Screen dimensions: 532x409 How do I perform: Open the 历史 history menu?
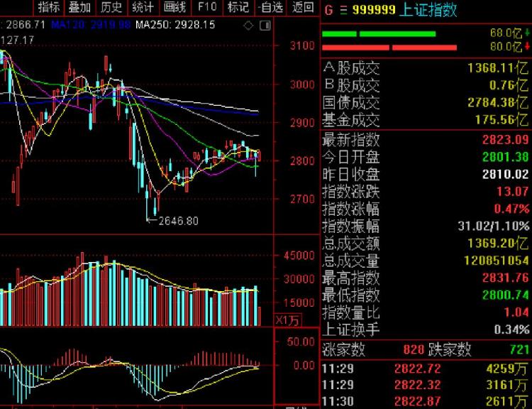(x=111, y=7)
